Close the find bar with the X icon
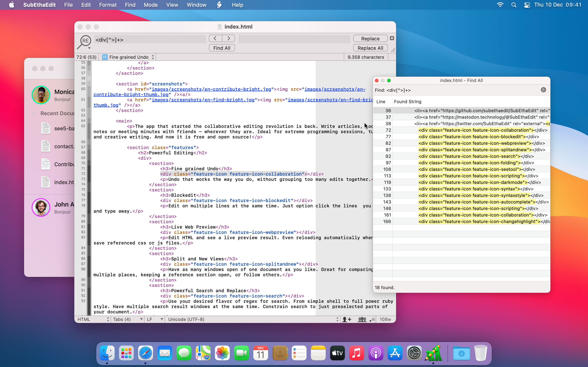 click(392, 38)
